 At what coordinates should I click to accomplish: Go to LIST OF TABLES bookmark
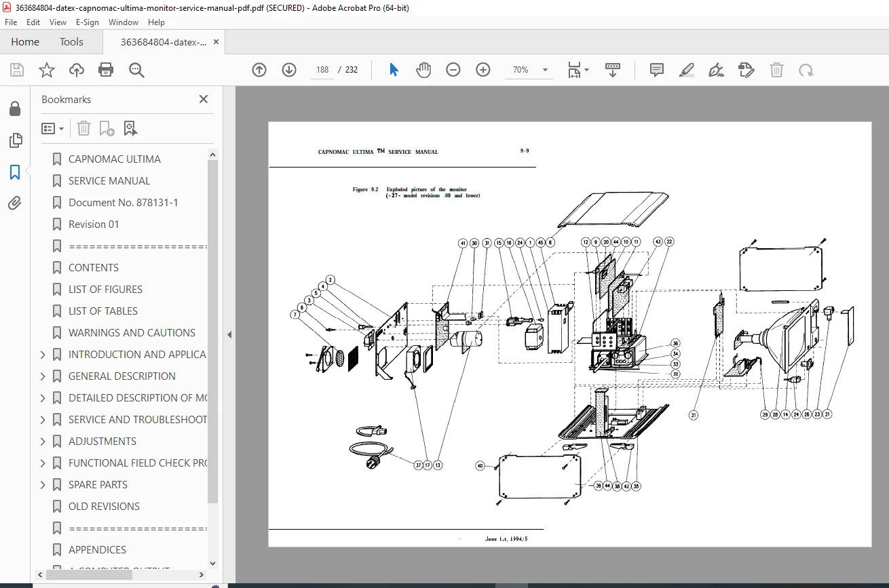[x=103, y=311]
